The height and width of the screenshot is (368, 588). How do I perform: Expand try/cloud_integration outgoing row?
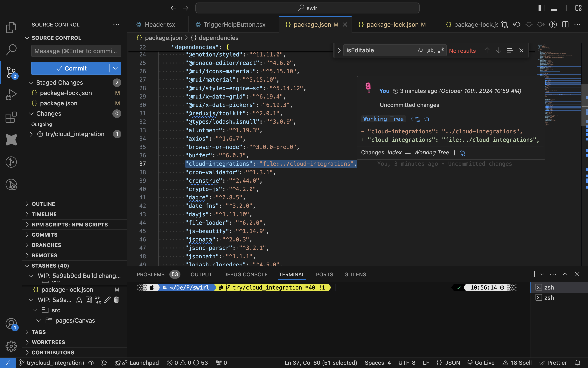pyautogui.click(x=31, y=134)
